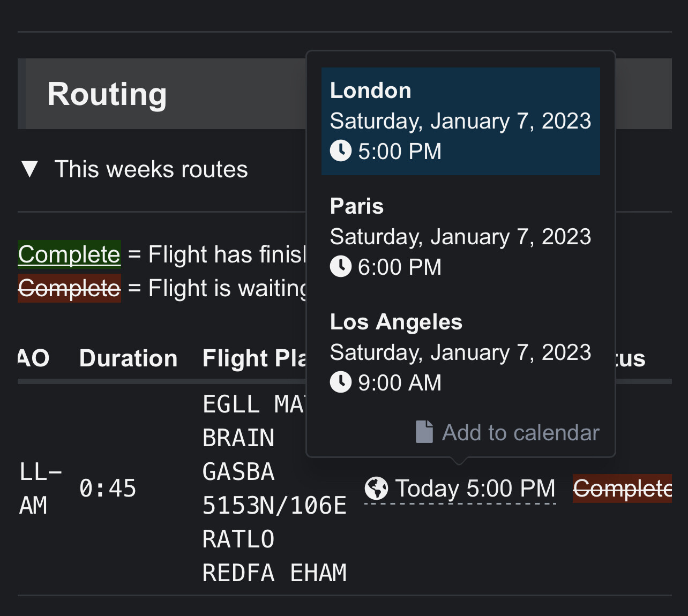Click the Today 5:00 PM time link

(x=475, y=489)
